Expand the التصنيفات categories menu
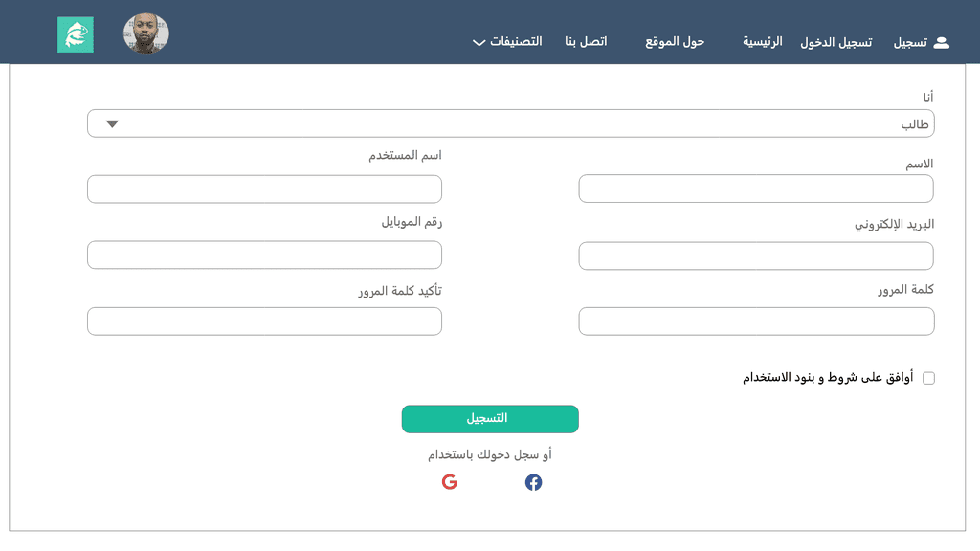The image size is (980, 551). tap(507, 42)
